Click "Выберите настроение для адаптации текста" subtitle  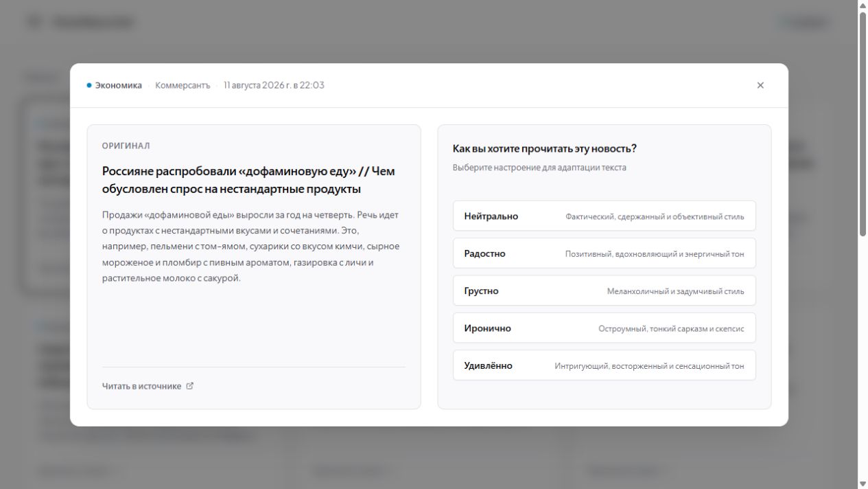[539, 168]
